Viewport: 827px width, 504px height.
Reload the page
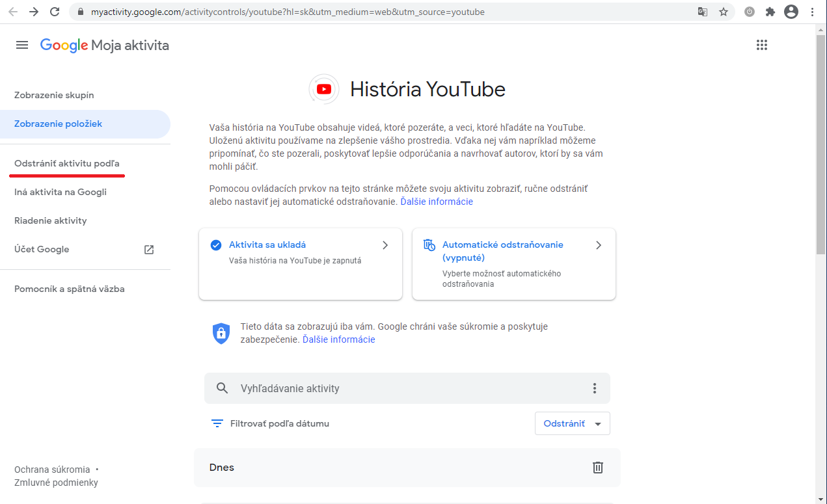(x=55, y=12)
